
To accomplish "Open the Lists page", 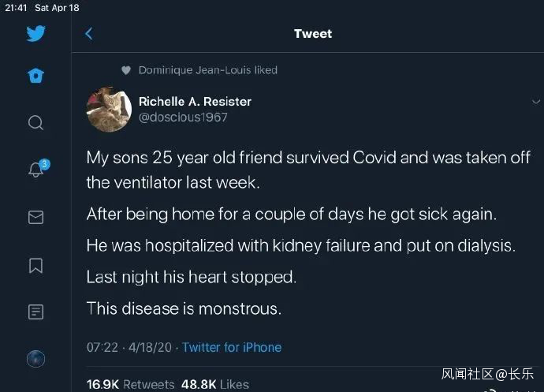I will coord(35,312).
